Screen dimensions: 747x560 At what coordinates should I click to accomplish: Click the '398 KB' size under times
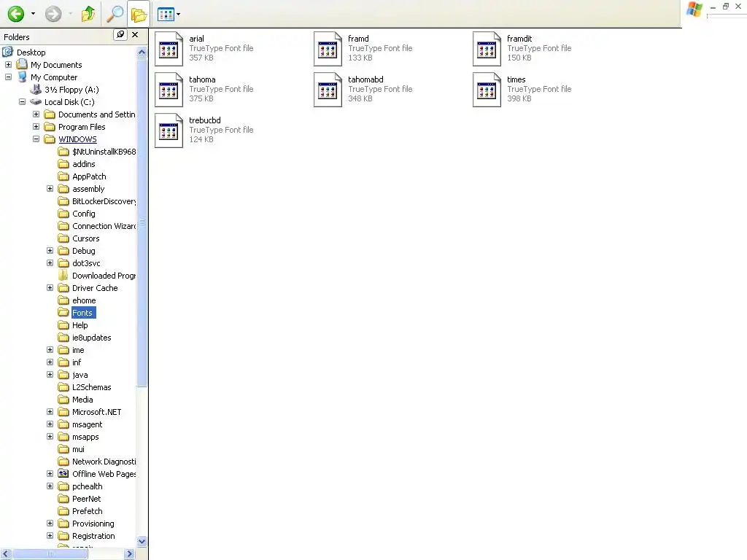[x=519, y=98]
